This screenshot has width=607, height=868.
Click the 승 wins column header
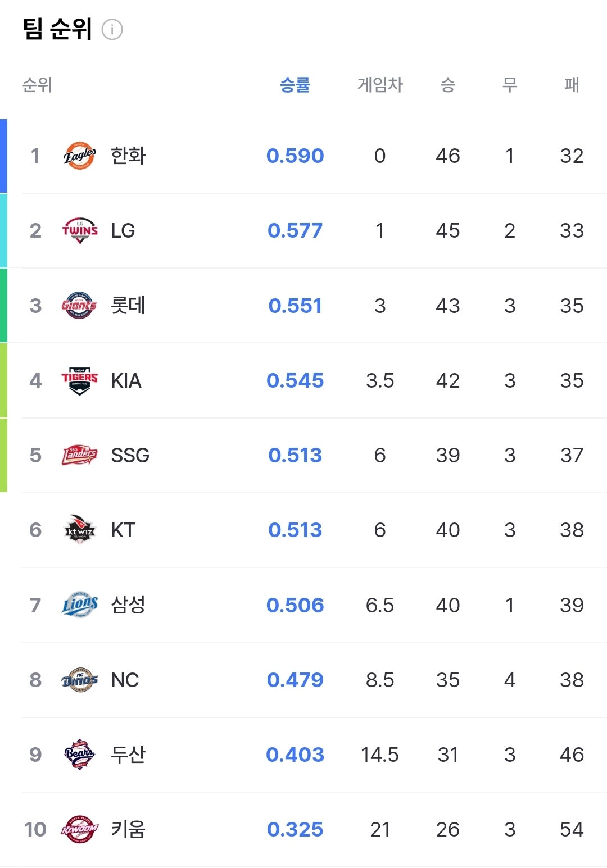447,85
